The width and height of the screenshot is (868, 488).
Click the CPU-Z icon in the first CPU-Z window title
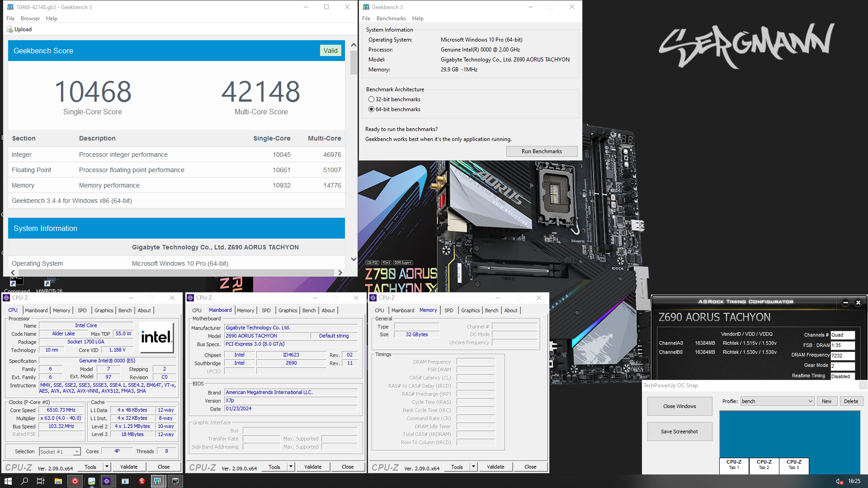pos(7,298)
